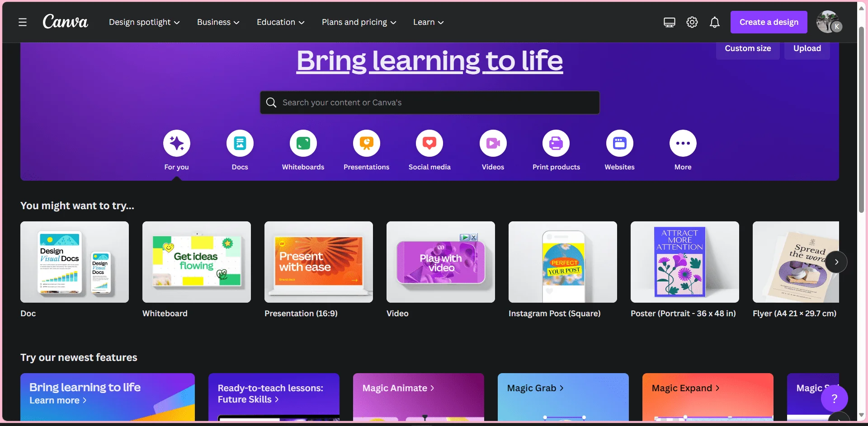Focus the search content input field
Image resolution: width=868 pixels, height=426 pixels.
point(429,103)
